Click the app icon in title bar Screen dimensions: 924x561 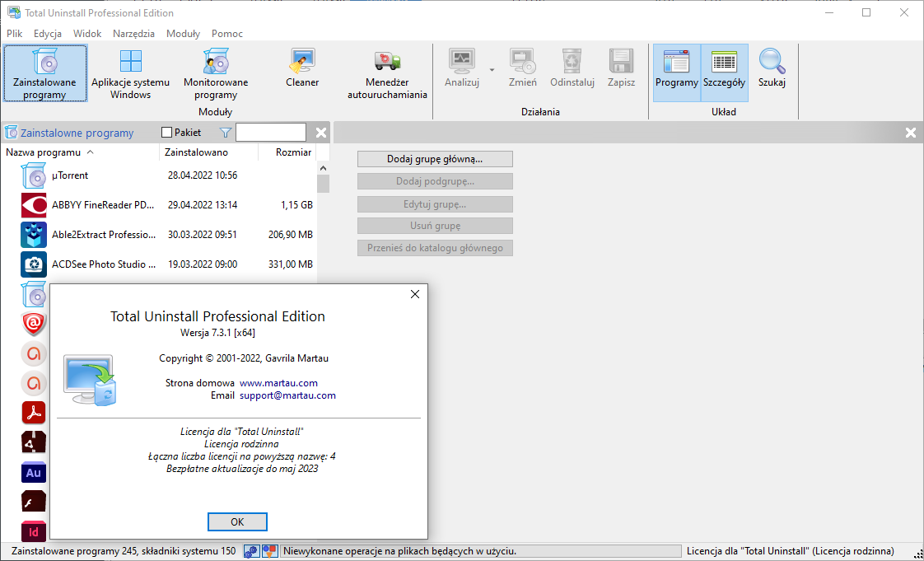[x=13, y=12]
